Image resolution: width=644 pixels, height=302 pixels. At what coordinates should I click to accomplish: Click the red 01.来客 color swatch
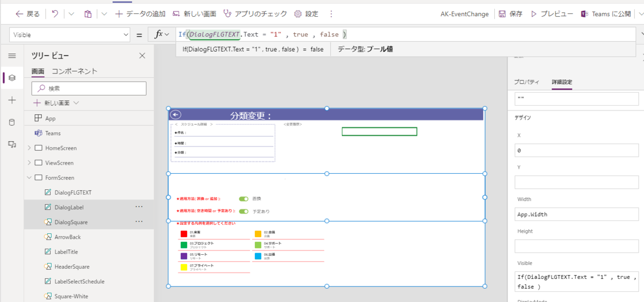tap(184, 234)
